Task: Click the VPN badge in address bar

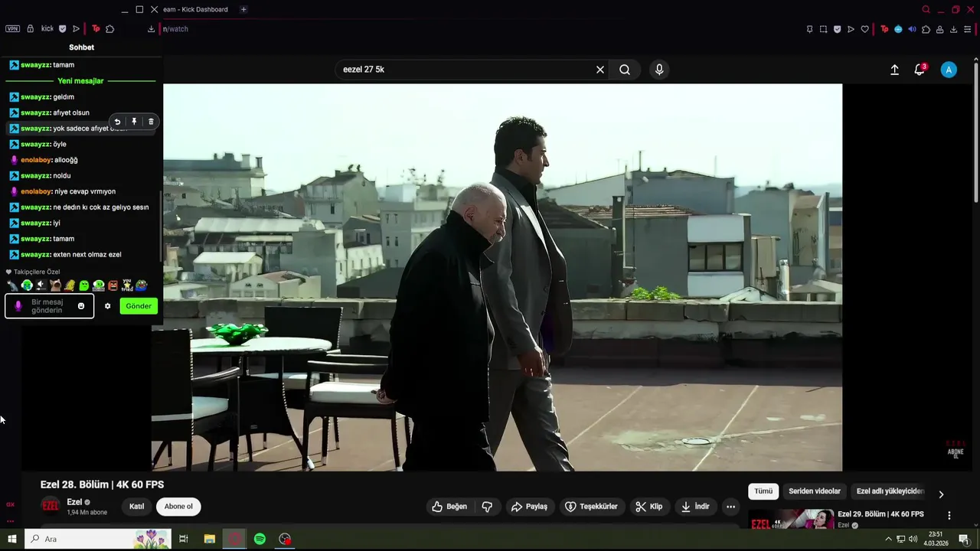Action: (12, 29)
